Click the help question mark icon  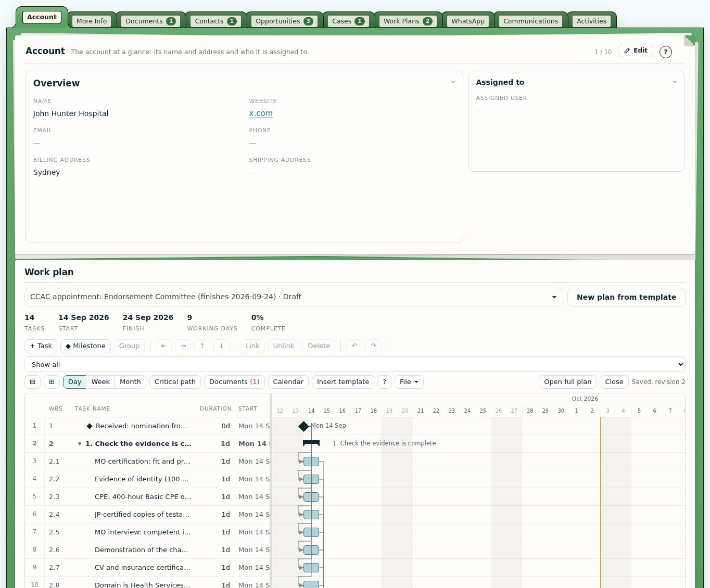pyautogui.click(x=665, y=52)
